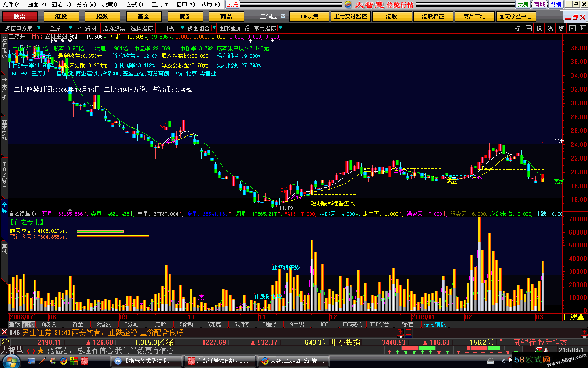Open the 公式 menu
This screenshot has width=588, height=368.
(136, 4)
